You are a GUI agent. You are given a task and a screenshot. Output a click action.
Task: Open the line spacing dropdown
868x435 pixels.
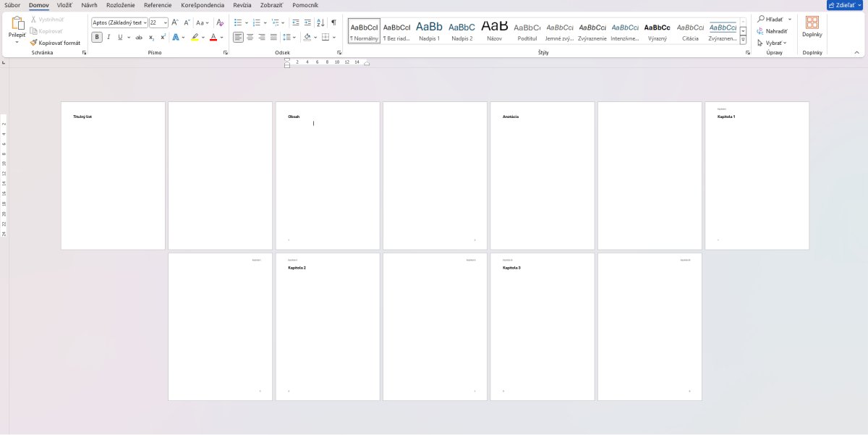pos(289,37)
